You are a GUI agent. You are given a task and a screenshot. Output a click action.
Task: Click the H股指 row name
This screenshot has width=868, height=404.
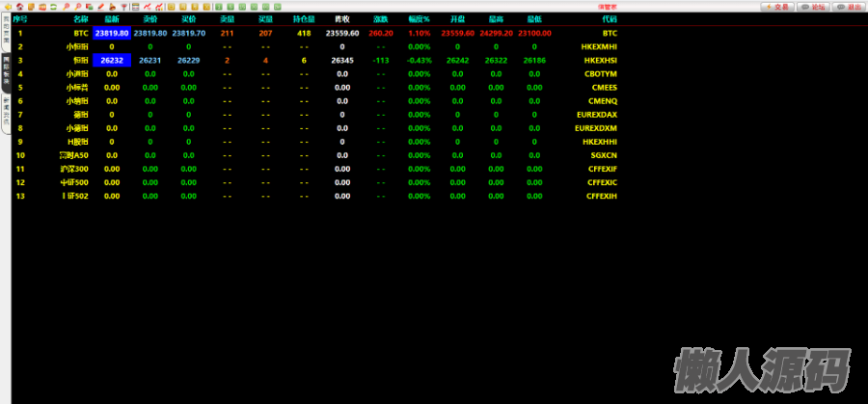[x=78, y=142]
